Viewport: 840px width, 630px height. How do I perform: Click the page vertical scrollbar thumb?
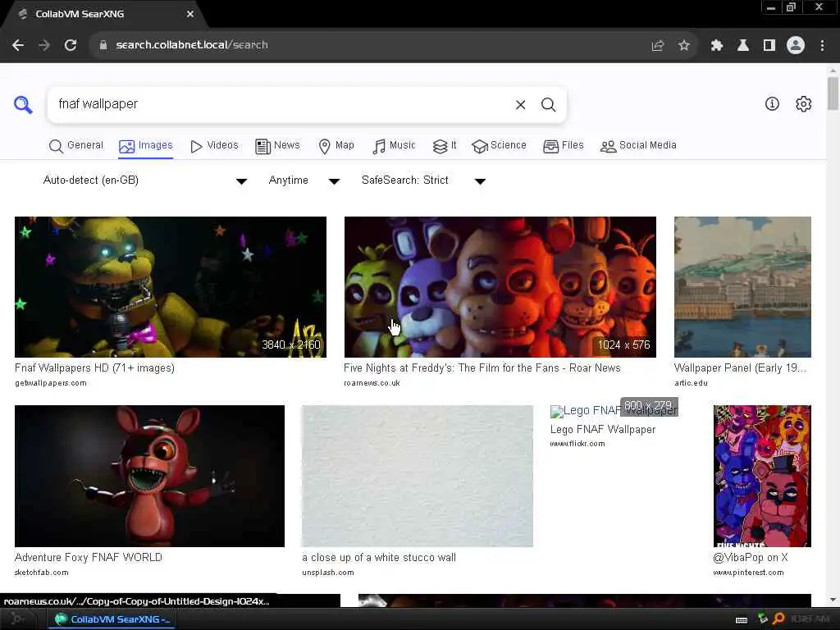click(x=833, y=94)
